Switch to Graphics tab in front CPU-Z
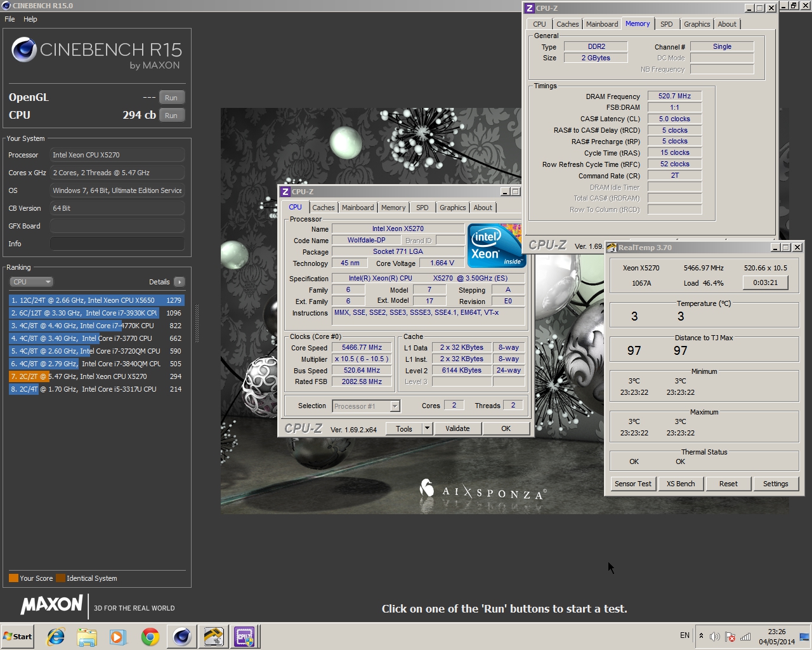The image size is (812, 650). [453, 208]
